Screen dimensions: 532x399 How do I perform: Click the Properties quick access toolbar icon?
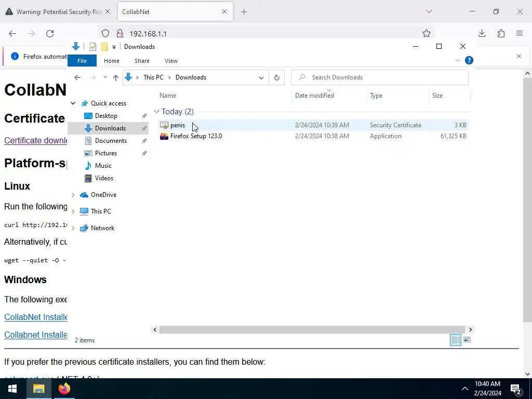tap(92, 47)
